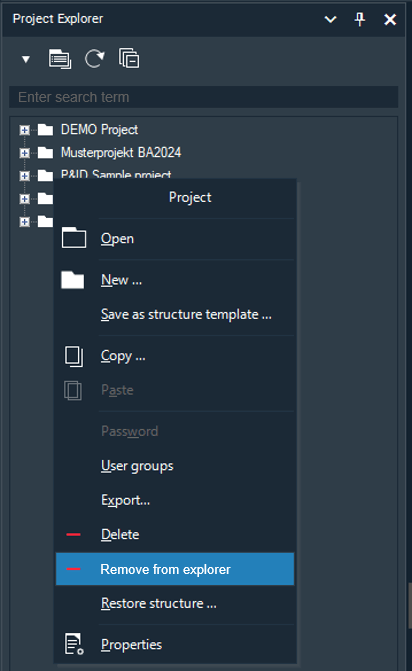Viewport: 412px width, 671px height.
Task: Click the folder icon beside Open
Action: (x=74, y=238)
